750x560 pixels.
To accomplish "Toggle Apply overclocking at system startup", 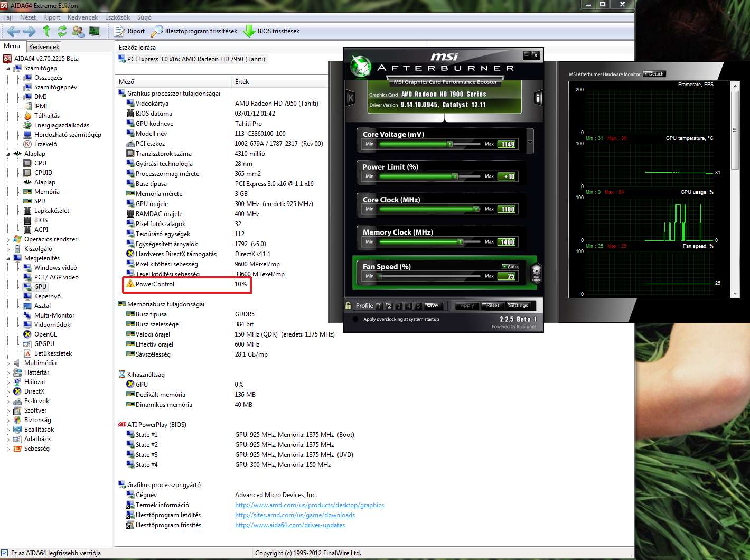I will tap(355, 319).
